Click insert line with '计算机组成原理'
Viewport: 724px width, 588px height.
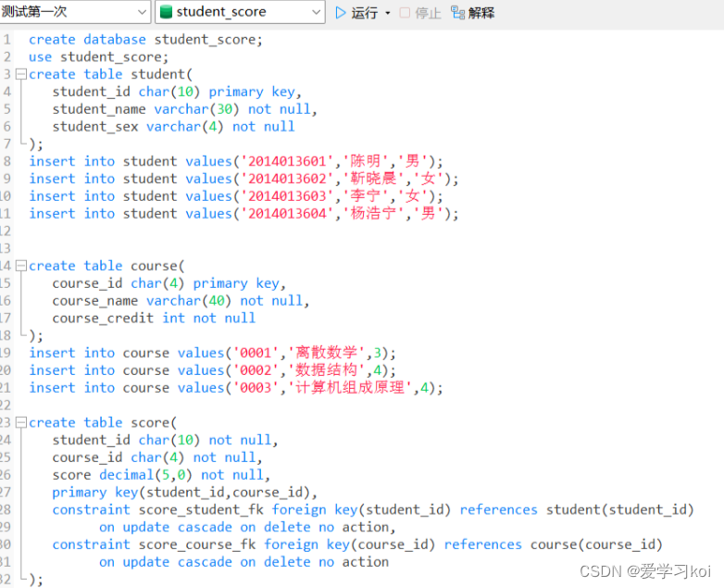tap(235, 388)
